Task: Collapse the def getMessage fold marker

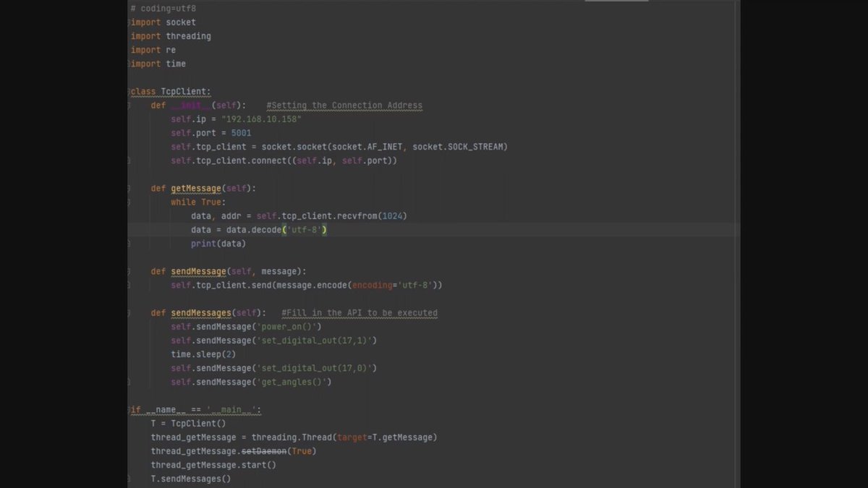Action: [x=130, y=189]
